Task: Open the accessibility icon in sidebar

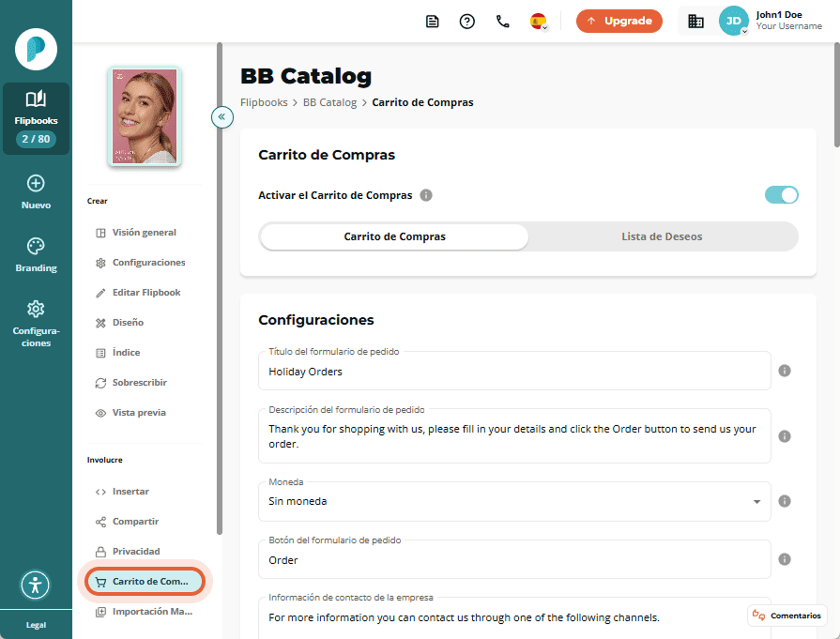Action: (36, 585)
